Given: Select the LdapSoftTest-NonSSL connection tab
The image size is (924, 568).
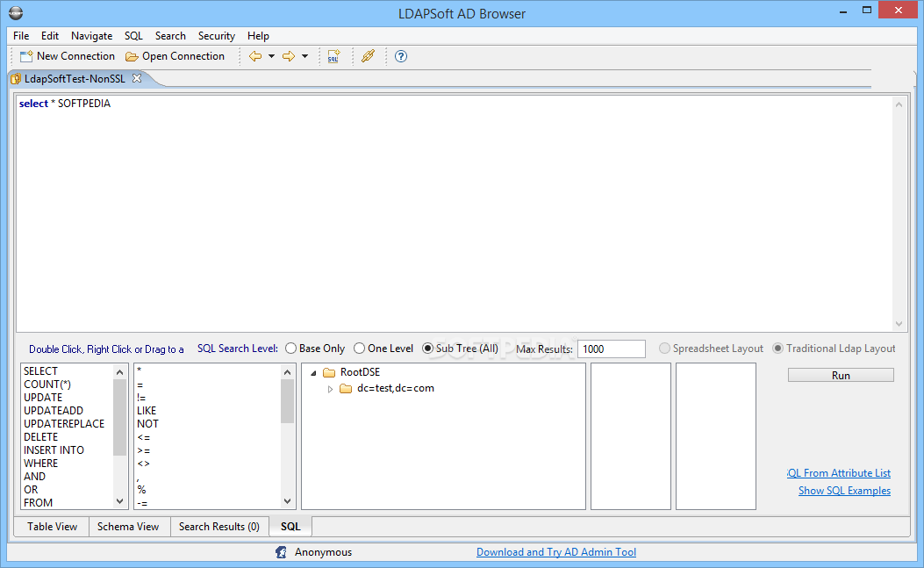Looking at the screenshot, I should pyautogui.click(x=75, y=78).
